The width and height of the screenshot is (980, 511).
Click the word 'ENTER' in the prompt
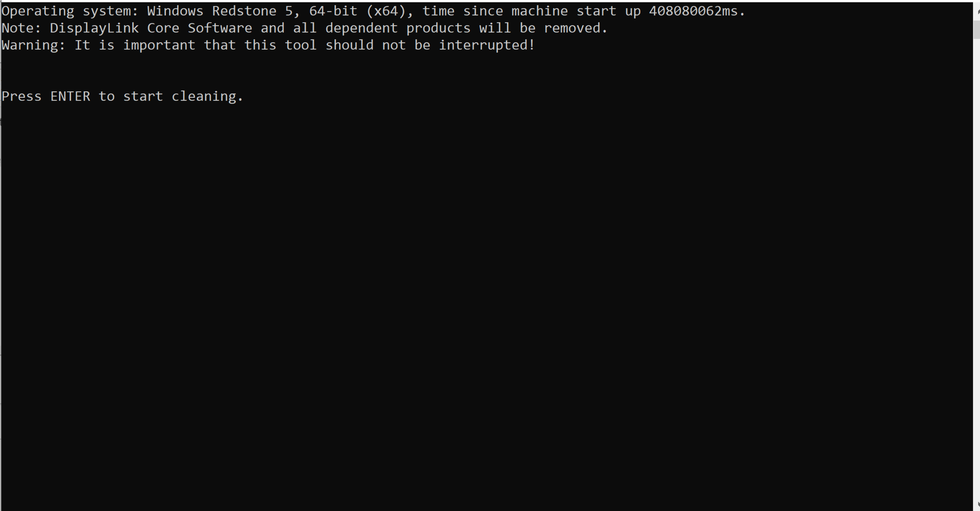tap(71, 96)
